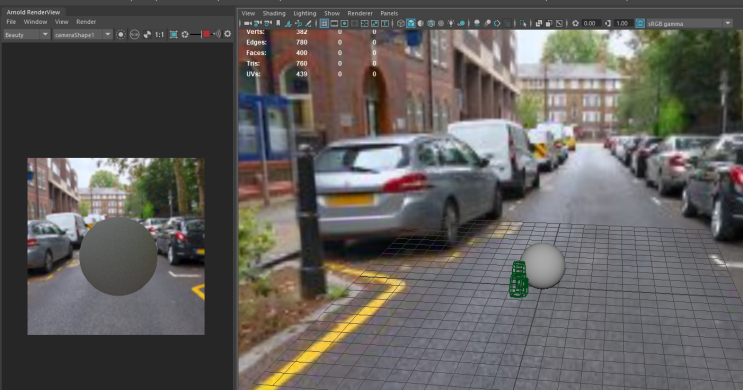Select the Arnold RenderView tab
Screen dimensions: 743x390
(x=33, y=12)
